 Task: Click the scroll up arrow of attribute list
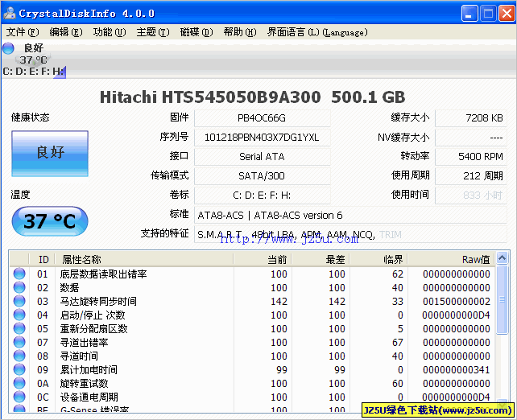tap(502, 258)
